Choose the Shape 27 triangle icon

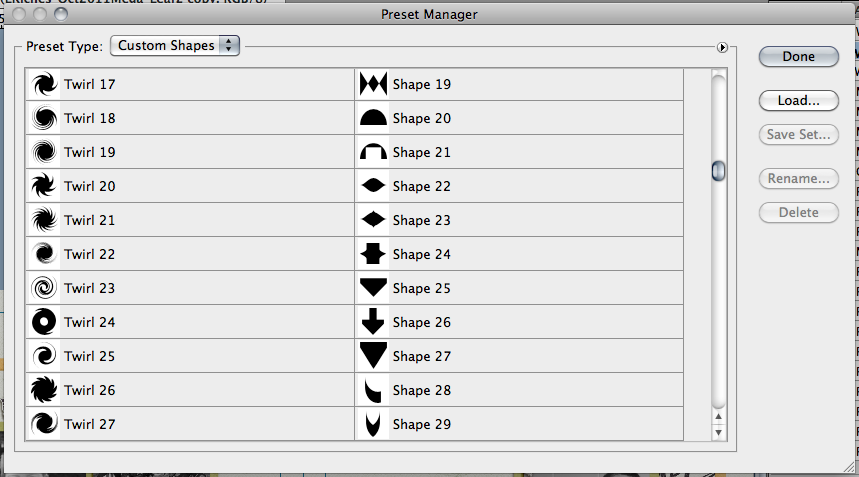click(x=373, y=356)
